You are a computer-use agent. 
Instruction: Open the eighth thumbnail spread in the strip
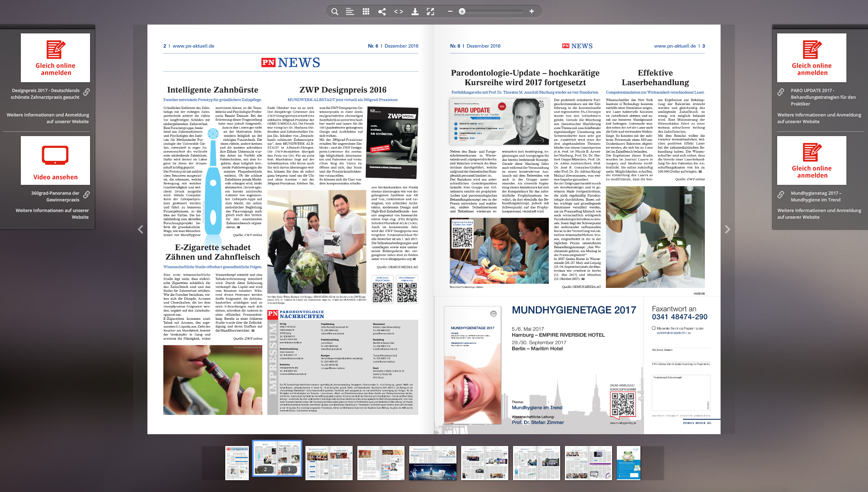pyautogui.click(x=588, y=463)
